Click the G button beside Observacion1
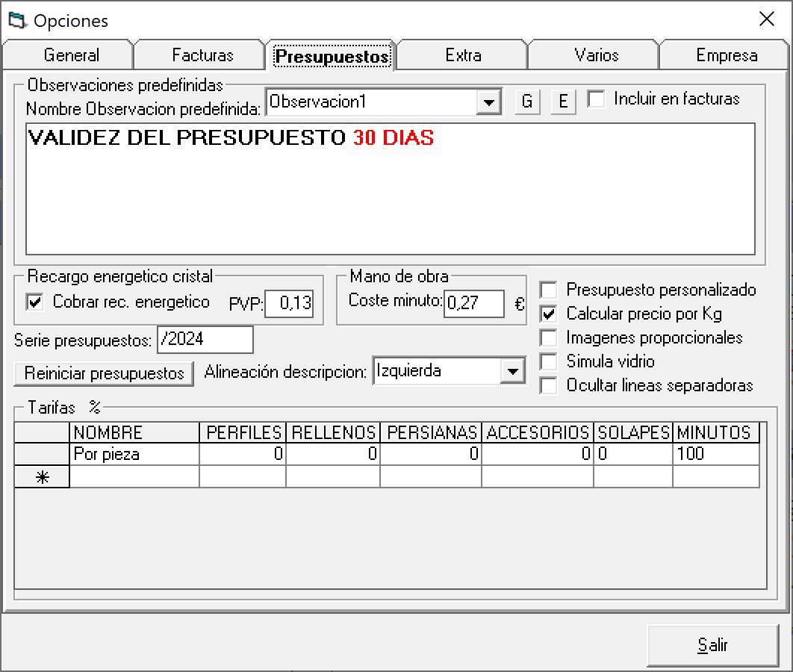 click(527, 102)
